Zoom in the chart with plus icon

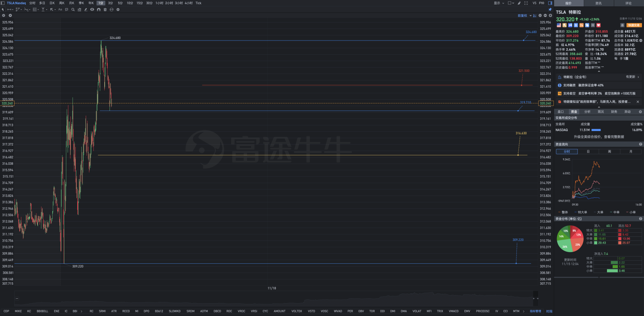[x=550, y=15]
